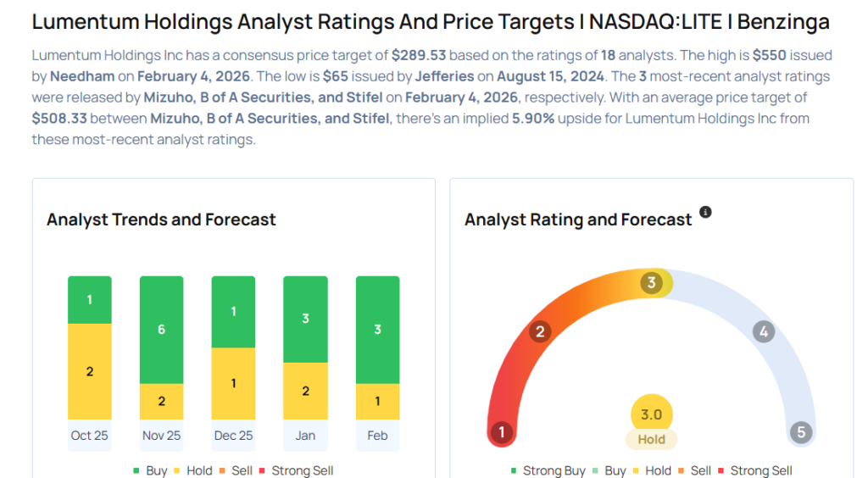
Task: Click gauge marker number 1
Action: coord(501,432)
